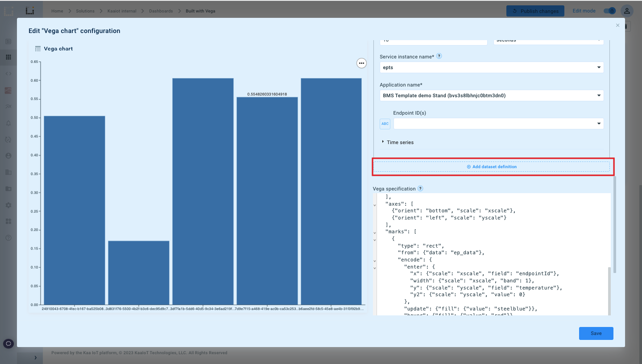Close the Edit Vega chart configuration dialog
Screen dimensions: 642x364
[x=617, y=25]
